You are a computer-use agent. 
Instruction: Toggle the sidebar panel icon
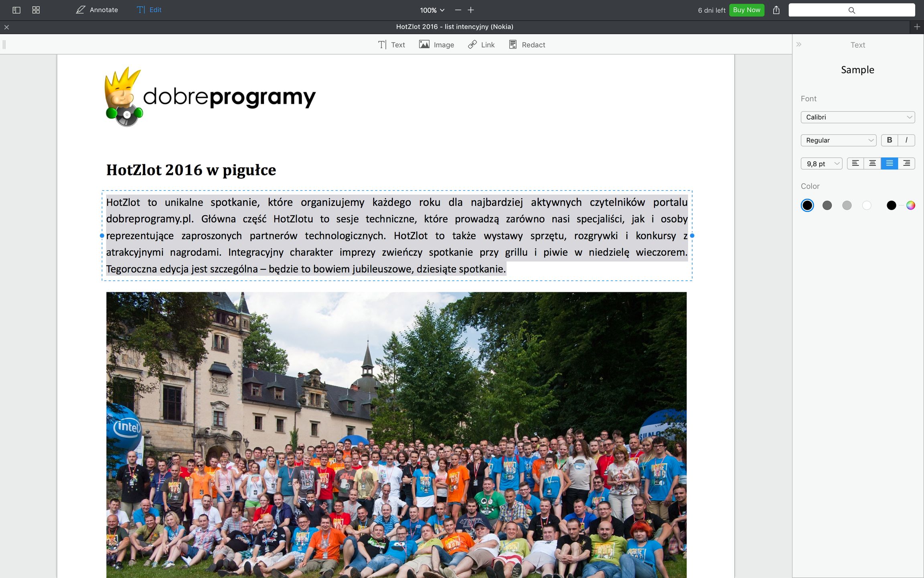(16, 10)
